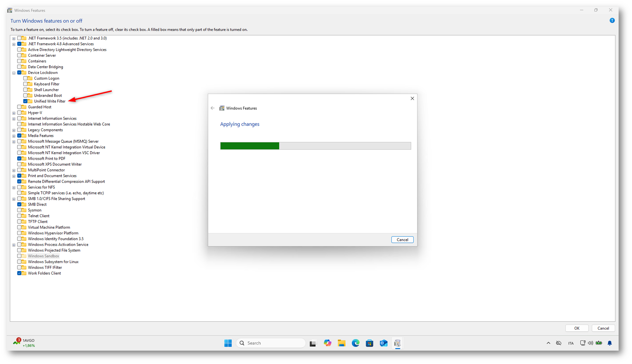632x364 pixels.
Task: Go back in the Applying changes dialog
Action: (212, 108)
